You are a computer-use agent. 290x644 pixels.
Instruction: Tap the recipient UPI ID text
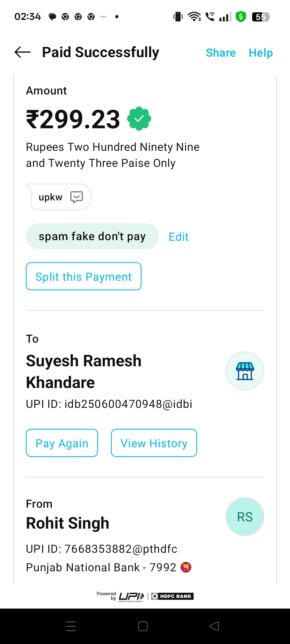(x=109, y=404)
